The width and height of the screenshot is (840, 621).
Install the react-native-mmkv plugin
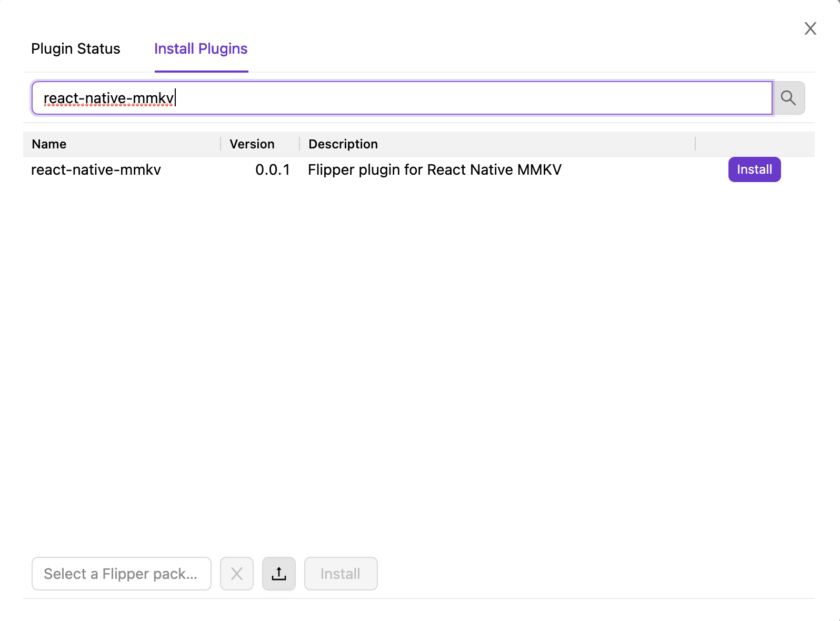click(x=754, y=169)
